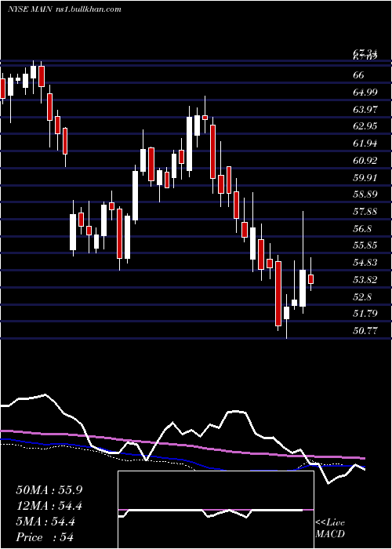Click the 5MA : 54.4 readout
392x549 pixels.
click(x=45, y=522)
